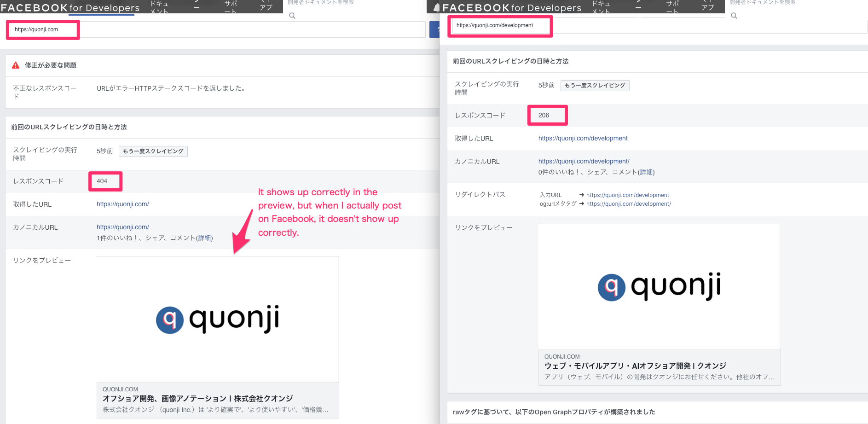Click もう一度スクレイピング button in the right window
Screen dimensions: 868x424
[595, 86]
